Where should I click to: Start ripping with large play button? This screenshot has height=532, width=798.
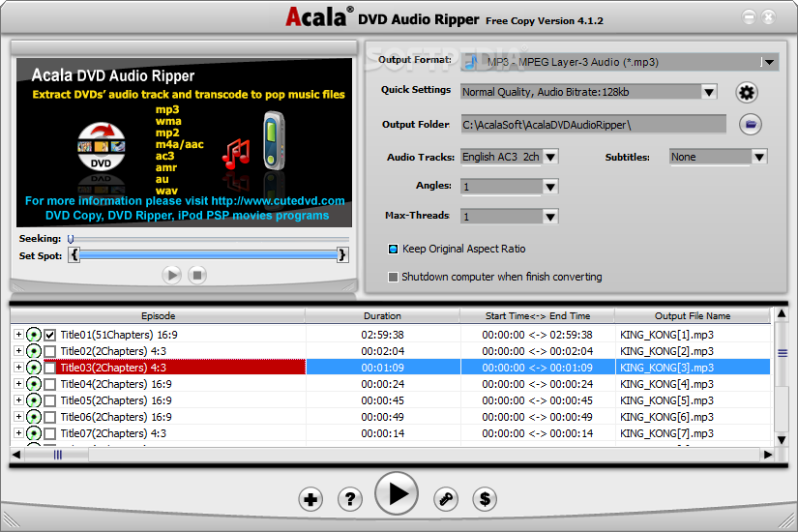[x=397, y=493]
